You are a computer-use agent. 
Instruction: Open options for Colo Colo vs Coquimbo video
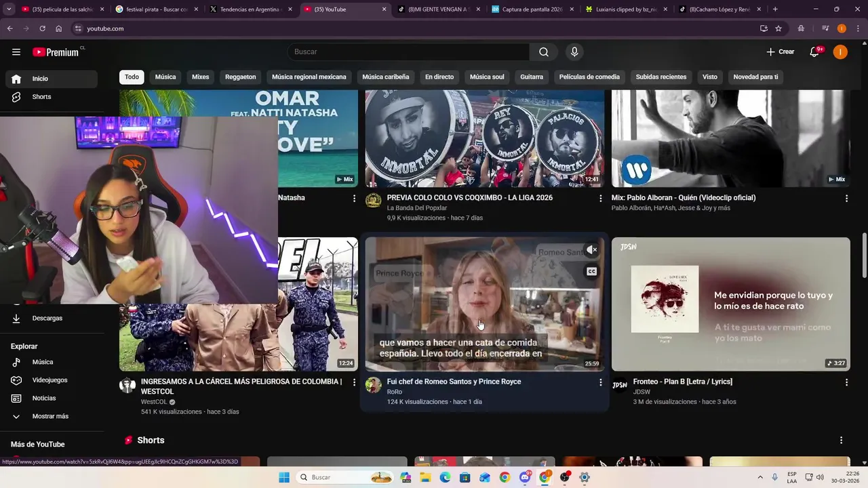pos(600,199)
